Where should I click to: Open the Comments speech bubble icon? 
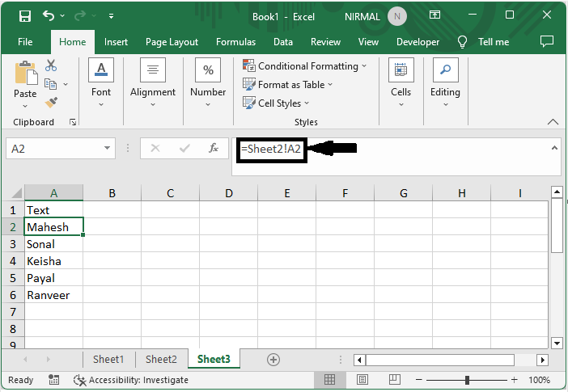point(547,42)
